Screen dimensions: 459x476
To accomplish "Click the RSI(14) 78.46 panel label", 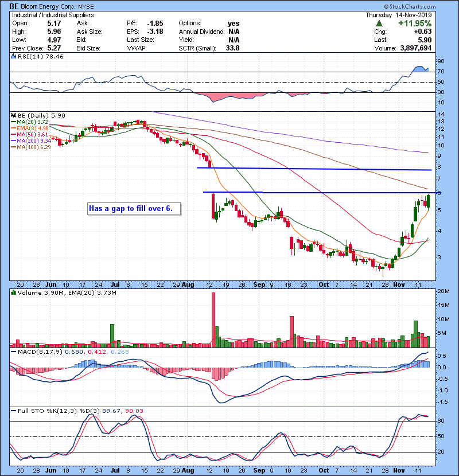I will [40, 56].
